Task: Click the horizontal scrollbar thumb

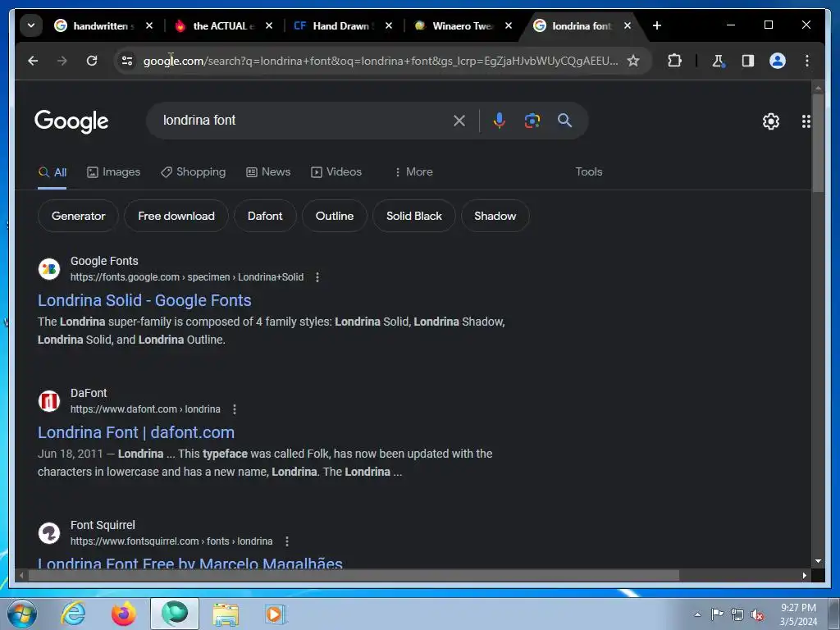Action: 354,576
